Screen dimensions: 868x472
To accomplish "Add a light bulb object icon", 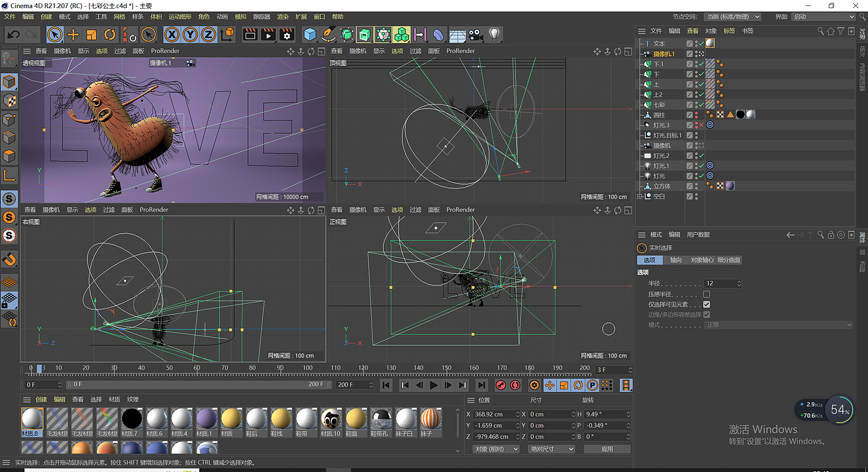I will [x=494, y=35].
